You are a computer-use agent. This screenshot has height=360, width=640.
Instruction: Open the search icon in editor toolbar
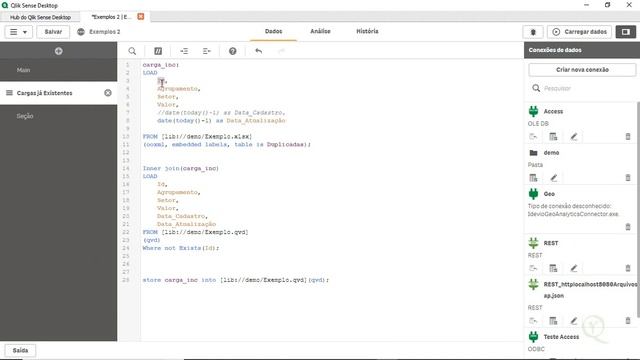[132, 51]
